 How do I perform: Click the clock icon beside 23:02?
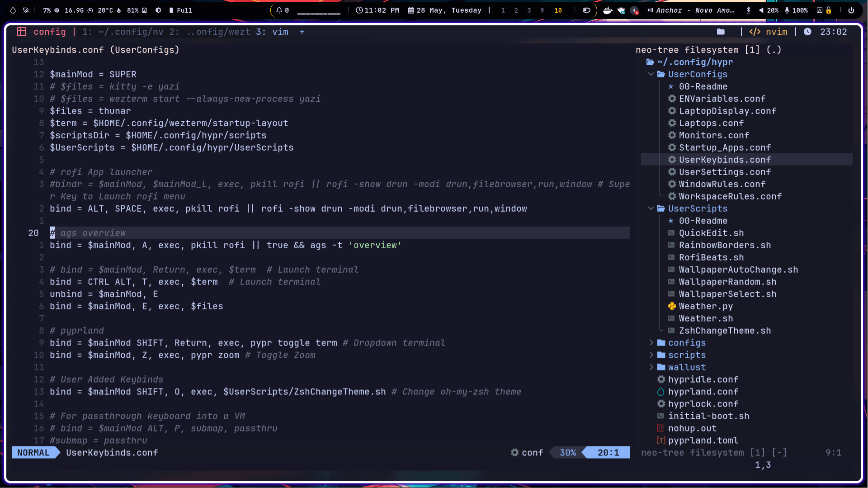[807, 32]
